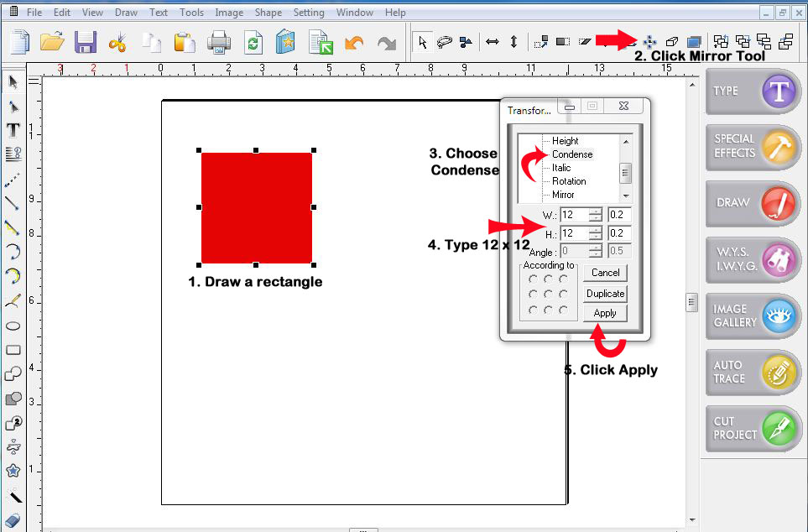
Task: Open the Shape menu
Action: point(268,13)
